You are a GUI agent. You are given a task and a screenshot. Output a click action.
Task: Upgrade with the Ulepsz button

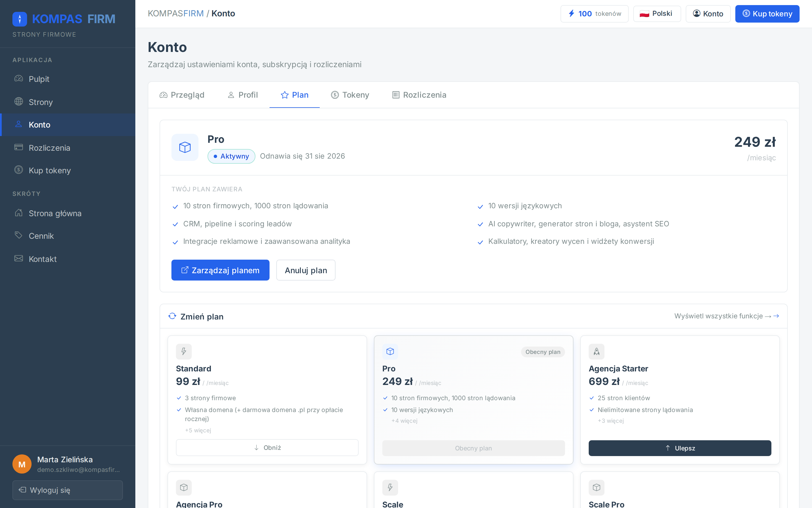click(680, 448)
